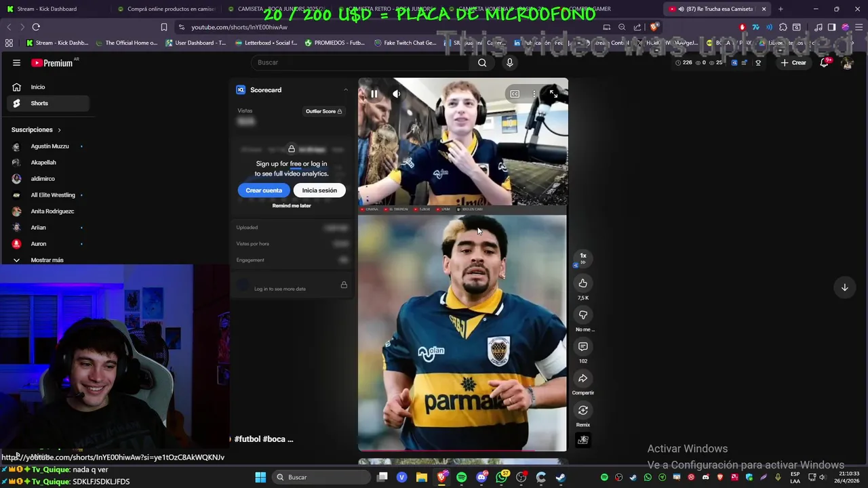Share the short via Compartir
This screenshot has width=868, height=488.
click(583, 378)
